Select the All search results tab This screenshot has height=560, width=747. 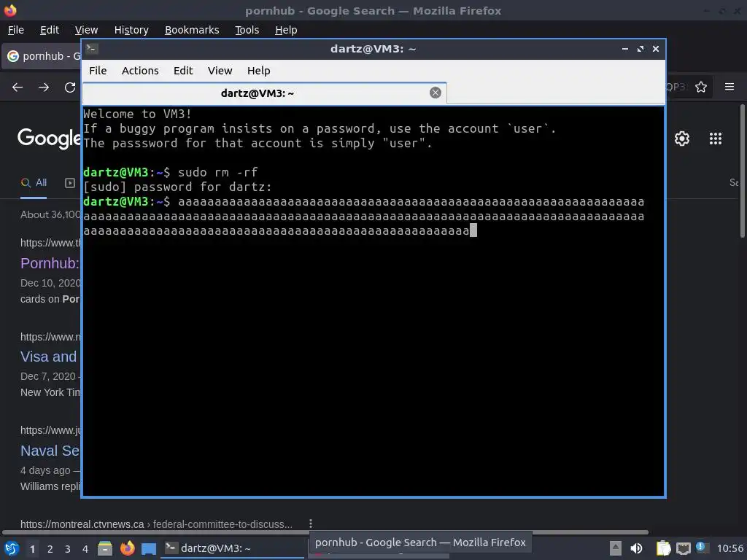pos(34,183)
